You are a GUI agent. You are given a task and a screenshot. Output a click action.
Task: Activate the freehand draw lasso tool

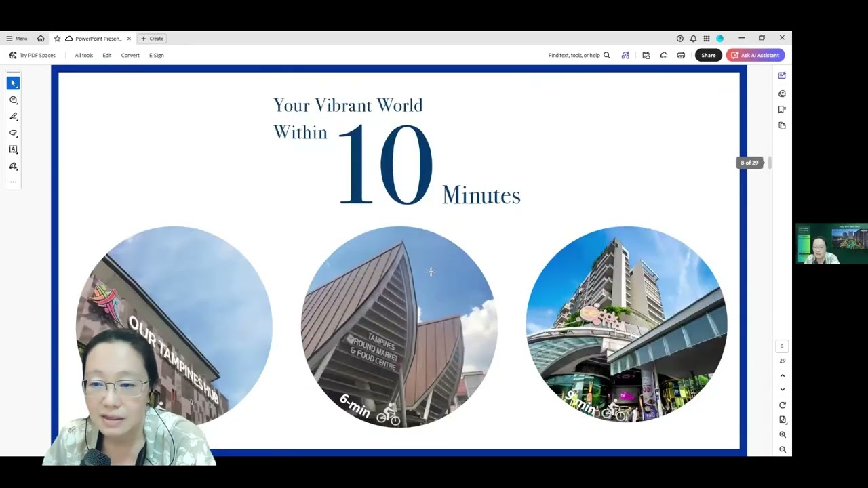pos(13,133)
